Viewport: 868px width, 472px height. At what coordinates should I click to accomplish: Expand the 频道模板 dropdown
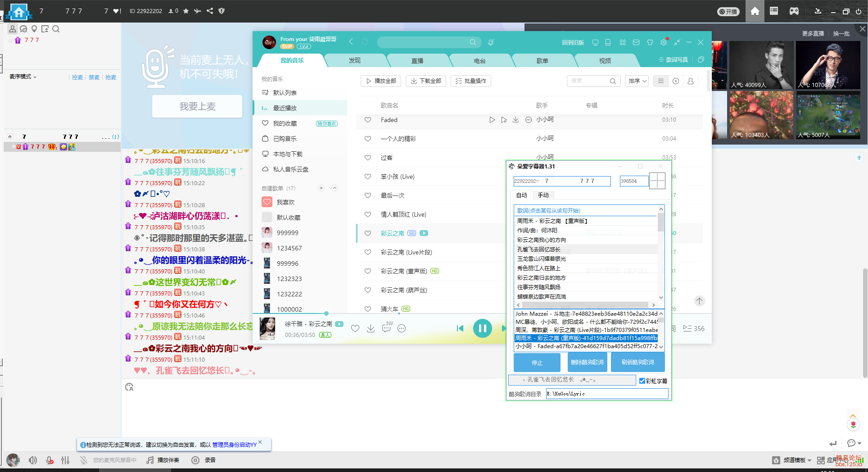[x=797, y=460]
